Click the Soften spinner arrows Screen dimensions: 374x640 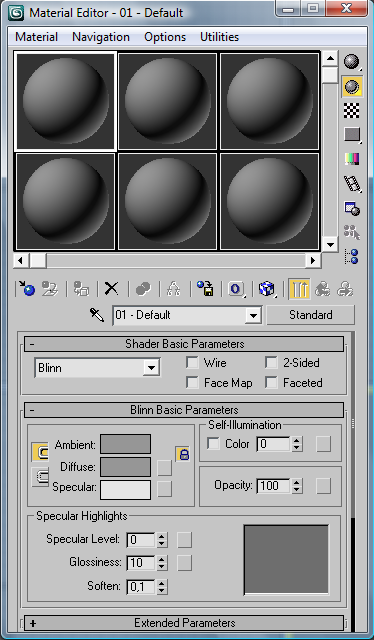162,587
